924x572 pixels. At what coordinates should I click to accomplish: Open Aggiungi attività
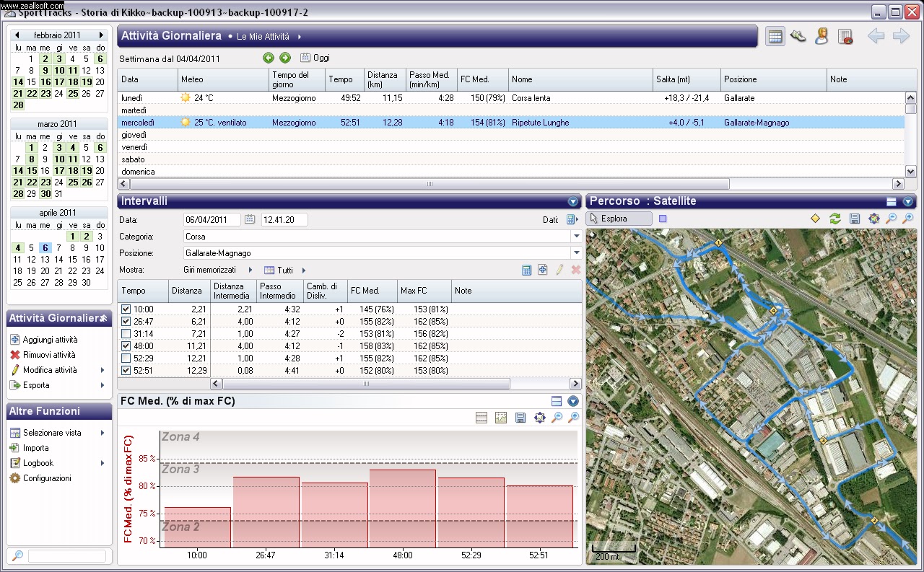50,340
